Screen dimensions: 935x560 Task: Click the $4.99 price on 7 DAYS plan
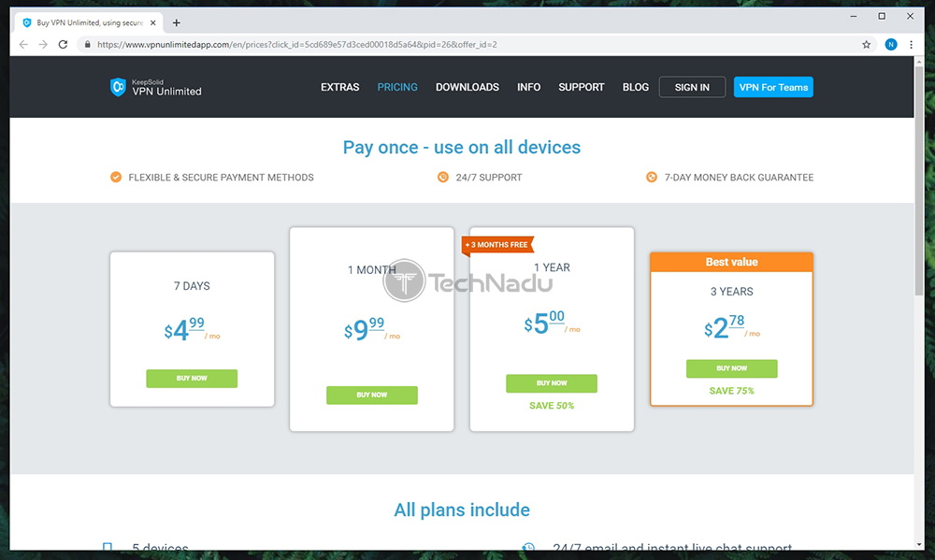click(192, 328)
